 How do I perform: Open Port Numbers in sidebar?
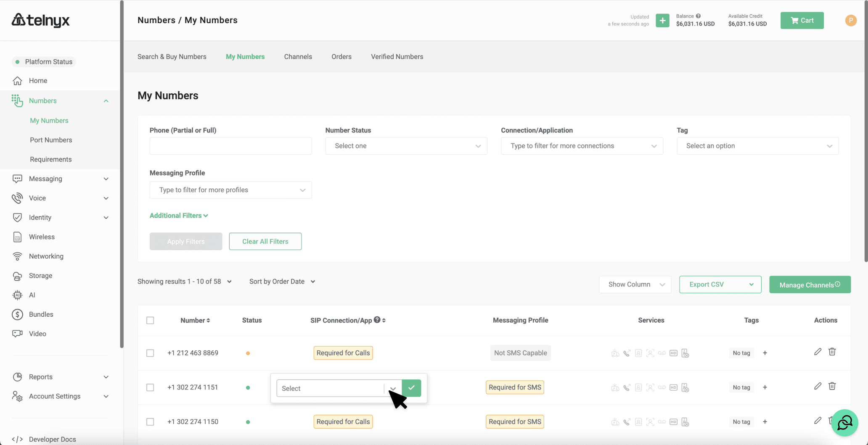[51, 140]
